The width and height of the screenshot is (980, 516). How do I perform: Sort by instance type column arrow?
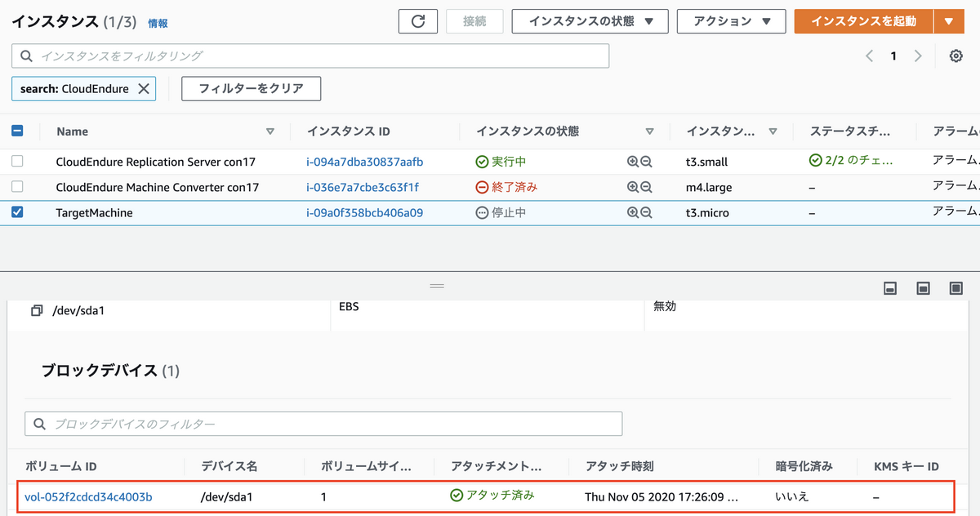(x=773, y=131)
